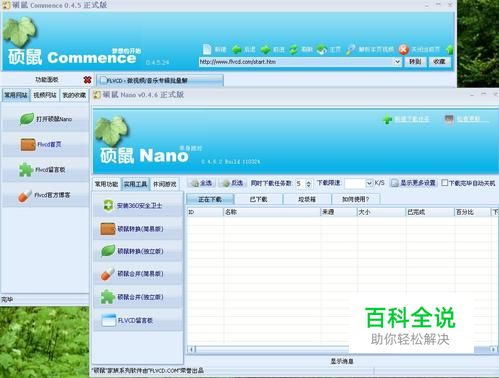Refresh the page with the green refresh icon
This screenshot has height=378, width=499.
pyautogui.click(x=293, y=50)
